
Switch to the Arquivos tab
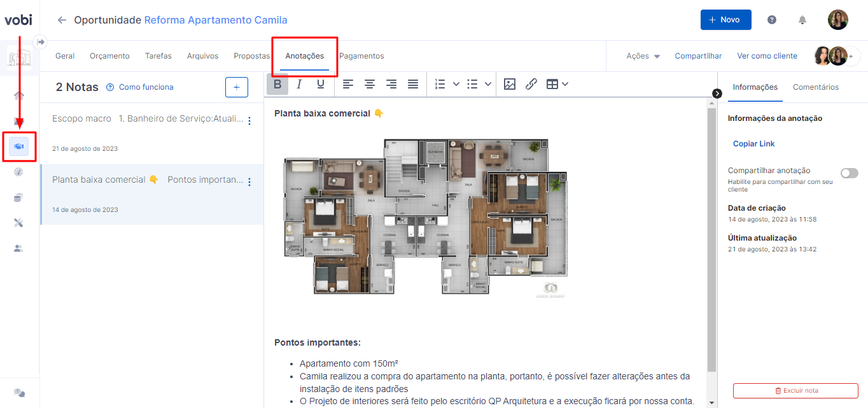pos(202,56)
